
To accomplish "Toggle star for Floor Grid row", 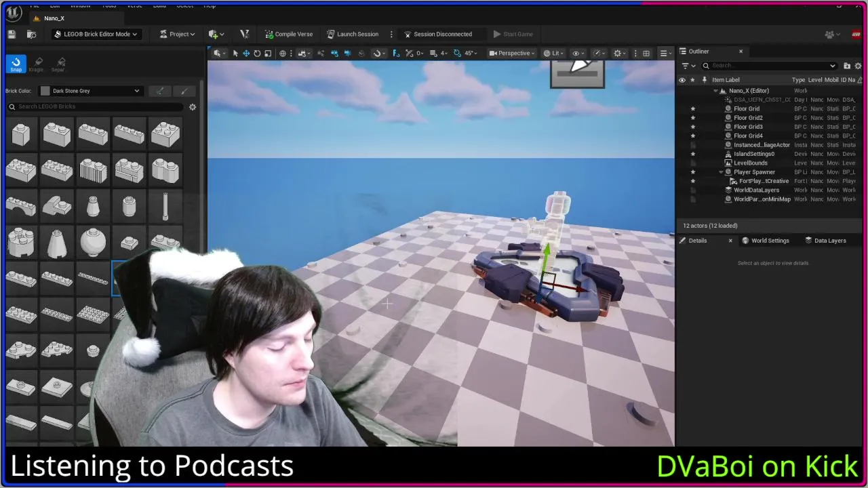I will point(692,108).
